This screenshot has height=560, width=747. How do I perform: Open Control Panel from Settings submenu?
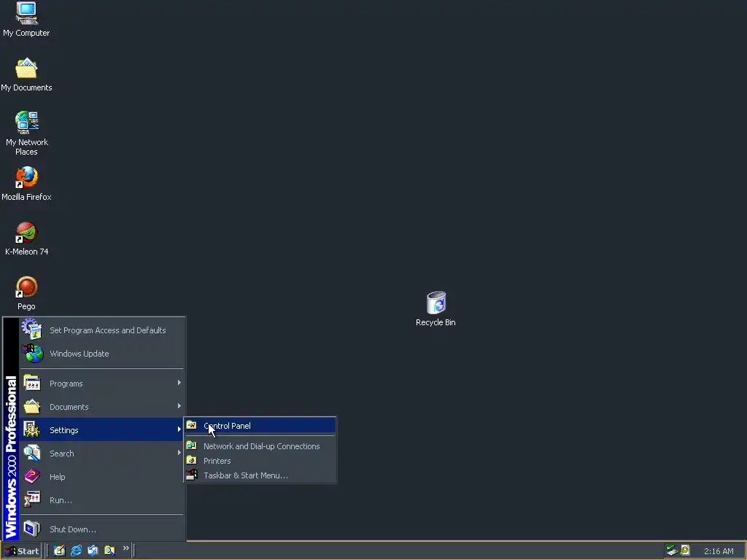(260, 426)
